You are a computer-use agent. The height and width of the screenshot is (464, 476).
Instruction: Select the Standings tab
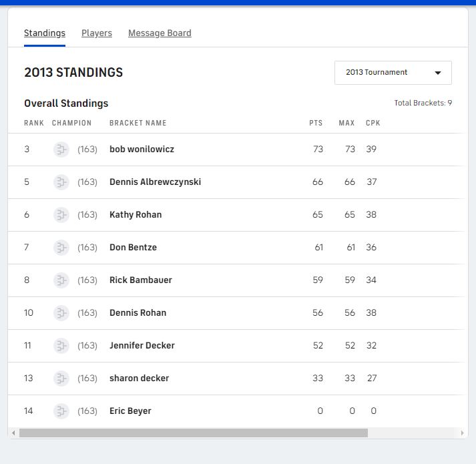45,33
